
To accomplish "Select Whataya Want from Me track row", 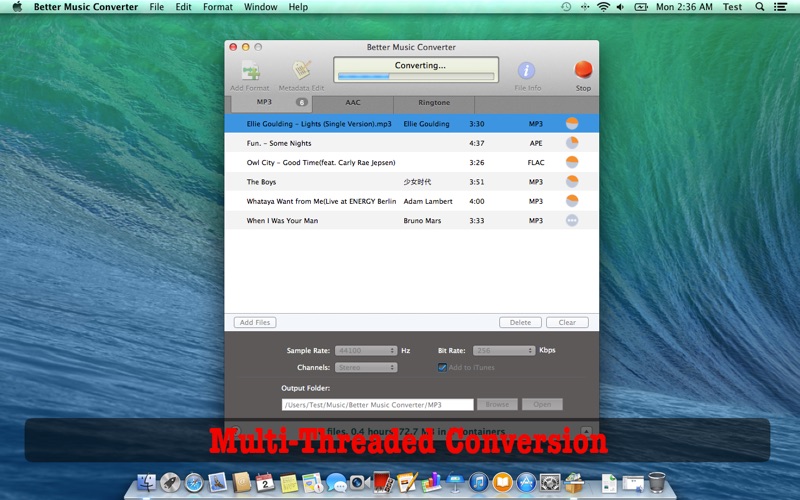I will (412, 201).
